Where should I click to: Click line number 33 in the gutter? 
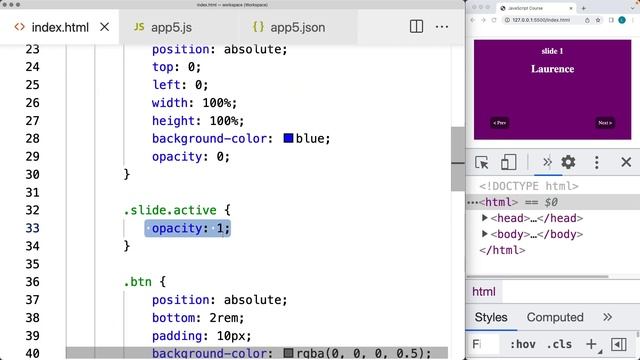[x=33, y=228]
